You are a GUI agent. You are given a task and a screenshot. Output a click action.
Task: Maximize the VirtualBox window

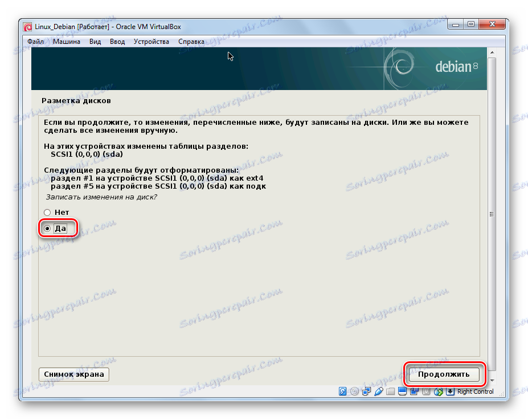point(470,25)
